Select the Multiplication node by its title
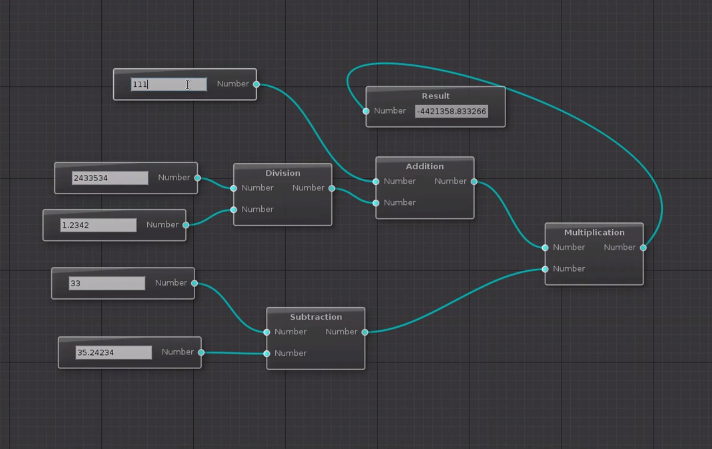 (x=594, y=232)
